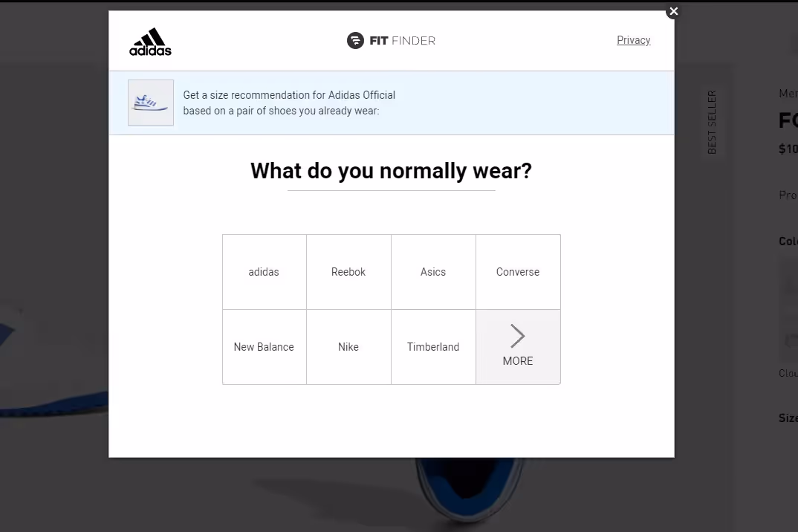Show MORE brands with the arrow tile
The width and height of the screenshot is (798, 532).
pos(518,347)
